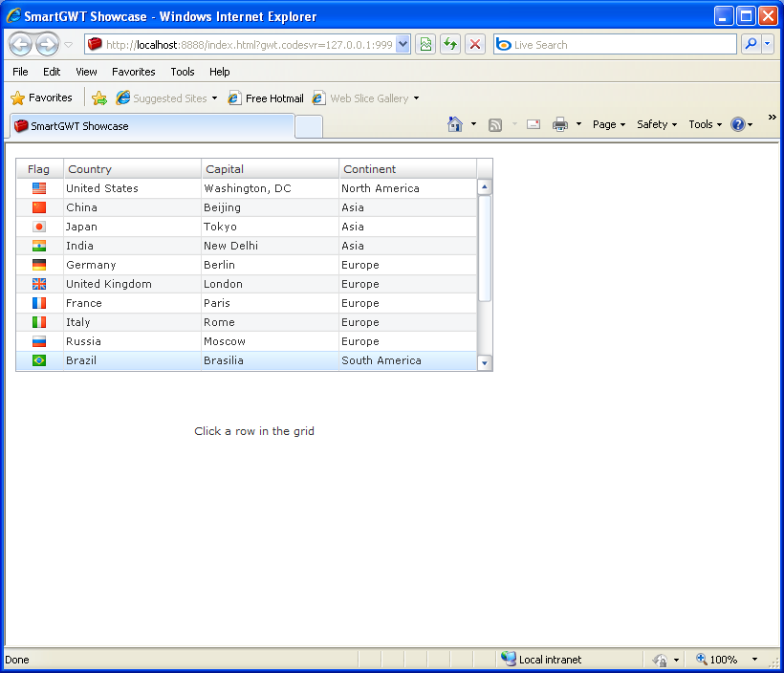Sort by the Country column header
Screen dimensions: 784x673
click(133, 169)
